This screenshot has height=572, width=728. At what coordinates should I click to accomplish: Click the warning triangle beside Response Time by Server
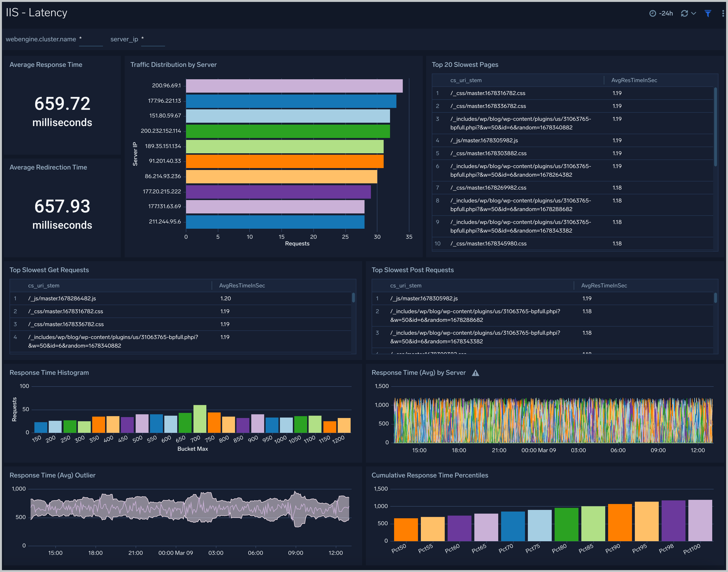475,373
